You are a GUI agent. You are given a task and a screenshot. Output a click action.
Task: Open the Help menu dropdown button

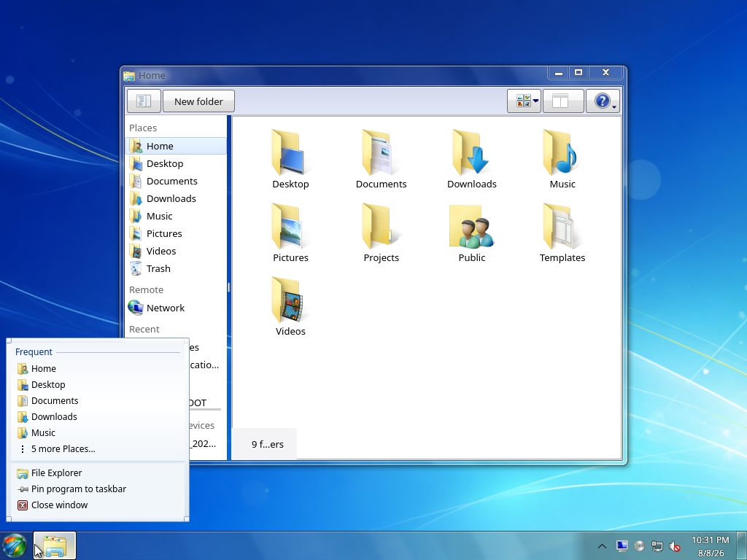pyautogui.click(x=603, y=101)
